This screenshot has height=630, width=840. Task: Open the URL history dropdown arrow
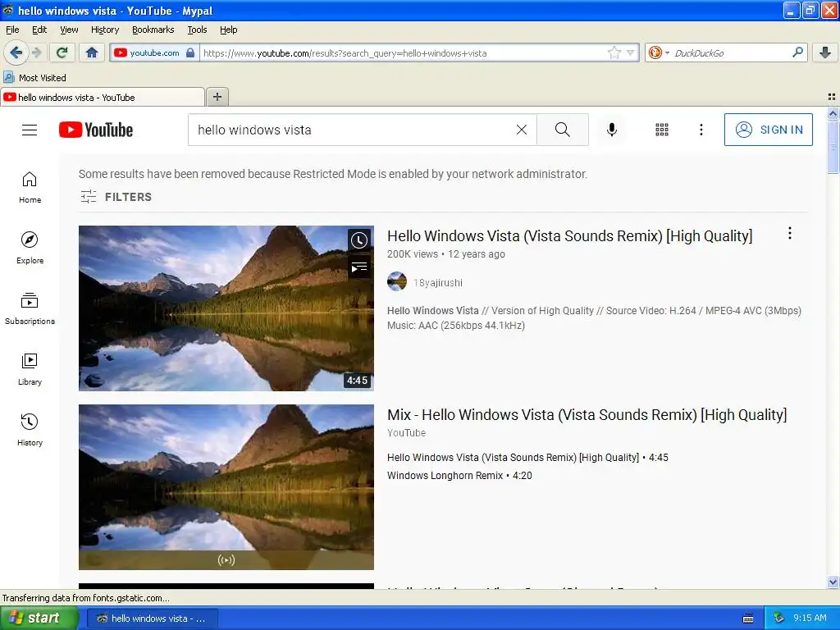tap(631, 52)
